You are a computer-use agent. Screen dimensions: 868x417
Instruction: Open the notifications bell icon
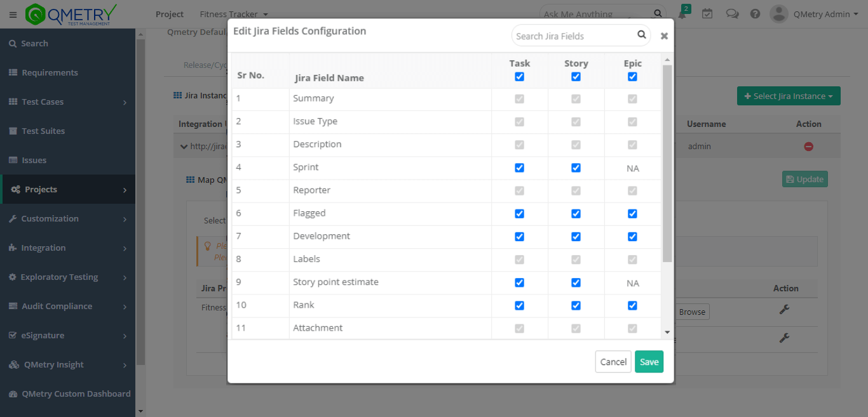(x=682, y=15)
